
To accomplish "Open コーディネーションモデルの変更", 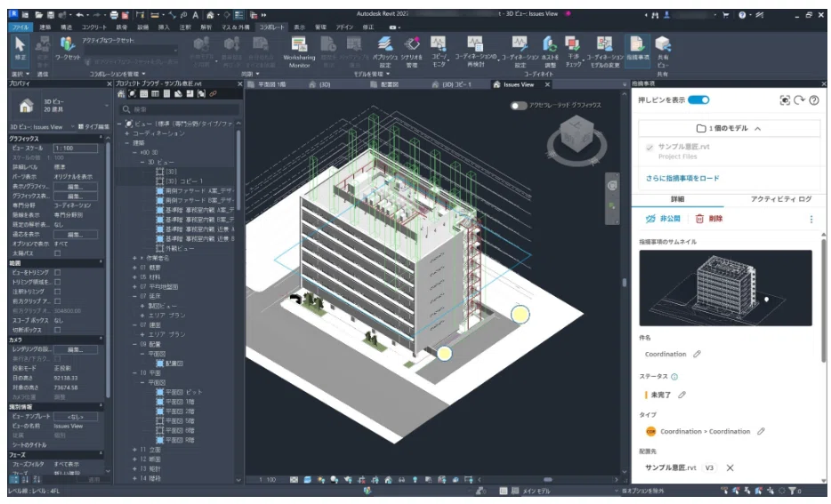I will [604, 52].
